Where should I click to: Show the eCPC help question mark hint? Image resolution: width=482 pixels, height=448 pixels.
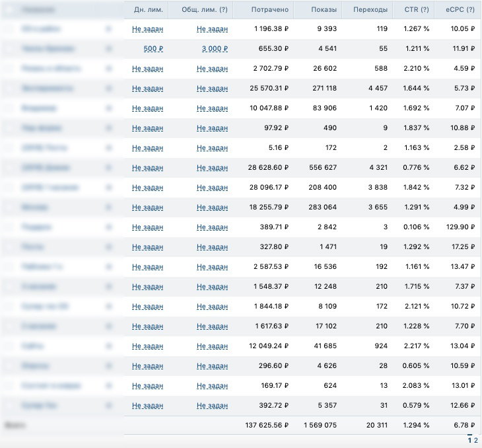pyautogui.click(x=470, y=9)
